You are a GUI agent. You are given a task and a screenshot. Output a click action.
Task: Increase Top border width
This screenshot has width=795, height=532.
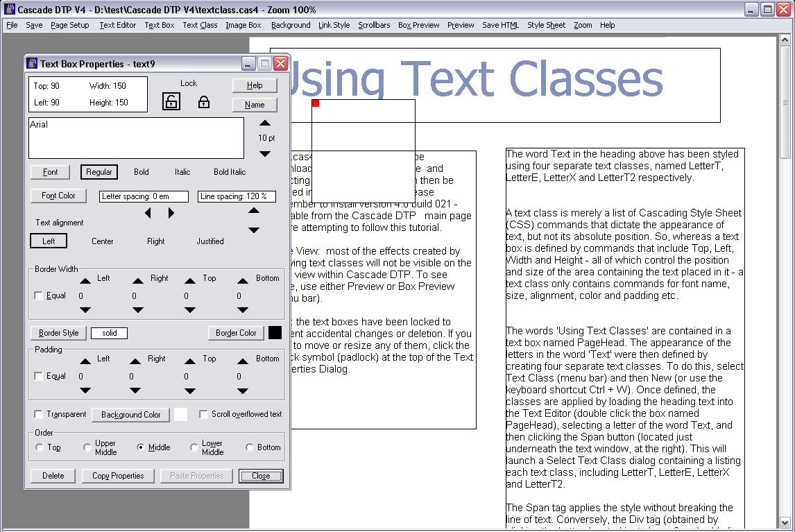pos(190,281)
